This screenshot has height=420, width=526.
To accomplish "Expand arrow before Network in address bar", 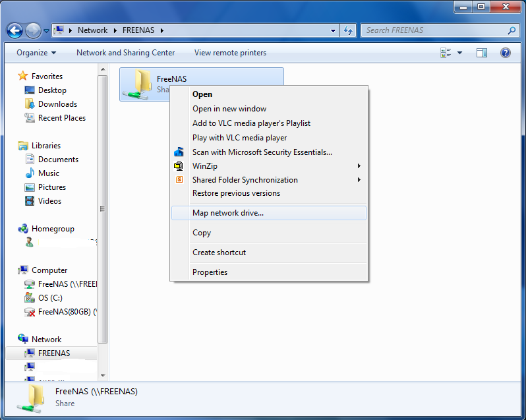I will (70, 30).
